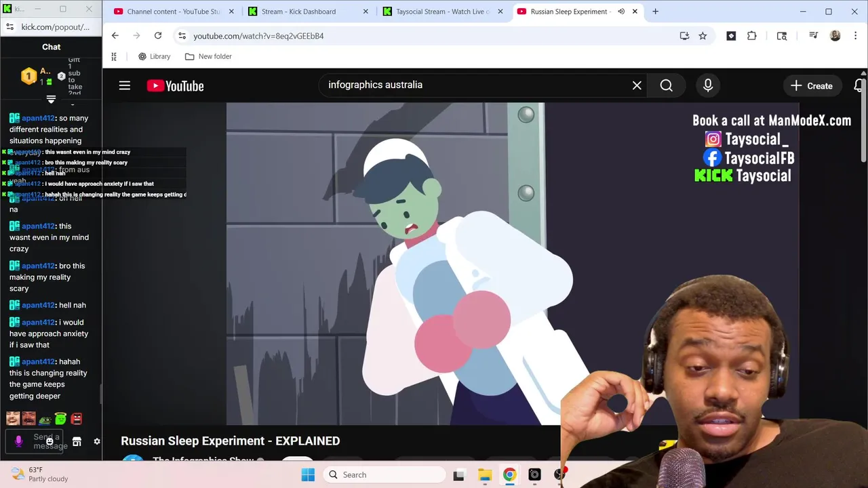This screenshot has height=488, width=868.
Task: Click the laughing face emote in the emote row
Action: click(x=13, y=419)
